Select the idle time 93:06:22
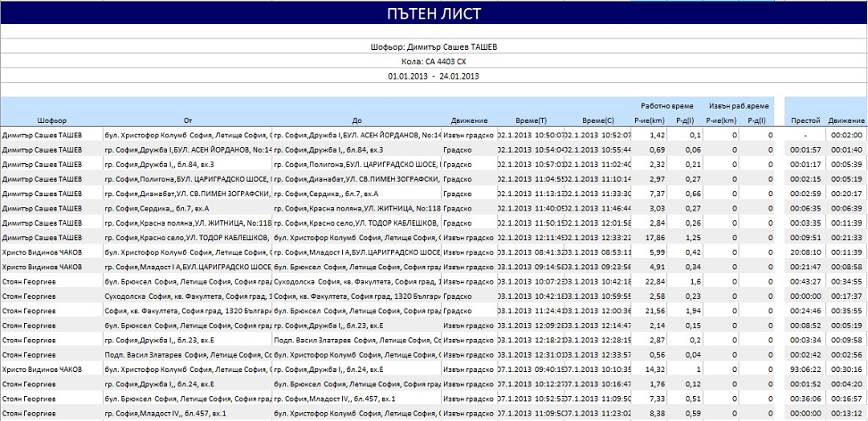 [x=805, y=369]
